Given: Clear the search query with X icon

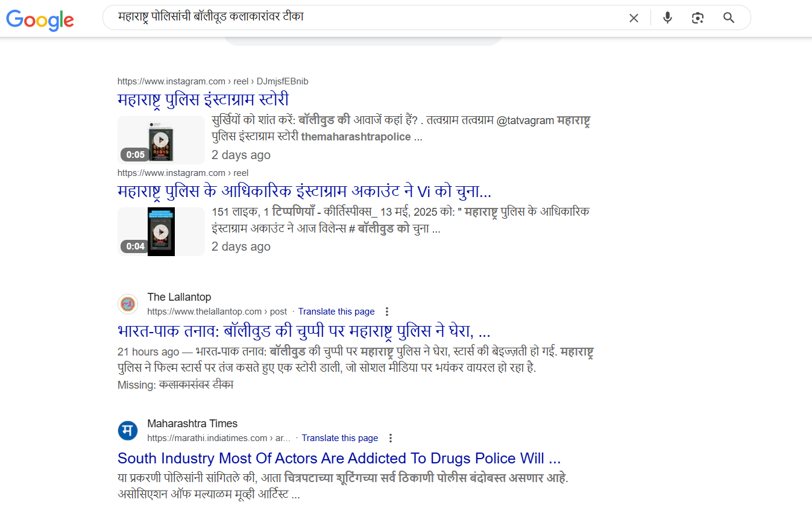Looking at the screenshot, I should pos(634,18).
